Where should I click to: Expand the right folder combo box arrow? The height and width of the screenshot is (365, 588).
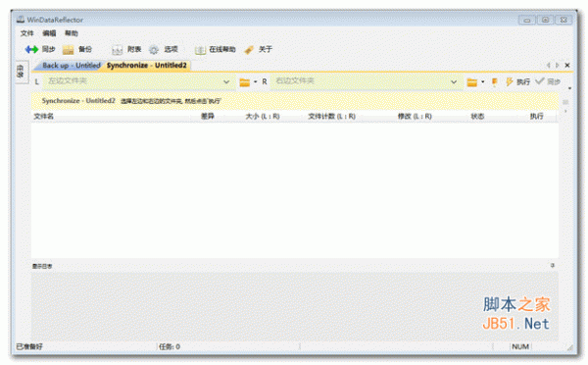454,81
